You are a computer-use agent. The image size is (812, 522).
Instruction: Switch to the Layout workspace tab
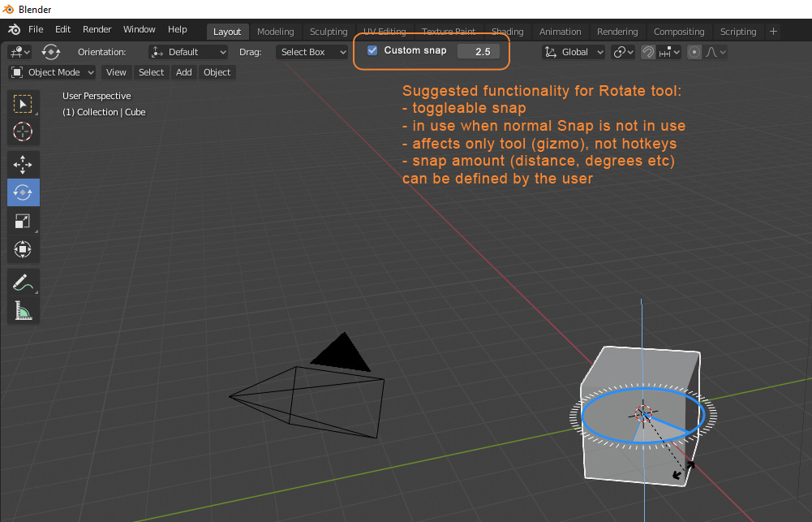(227, 32)
